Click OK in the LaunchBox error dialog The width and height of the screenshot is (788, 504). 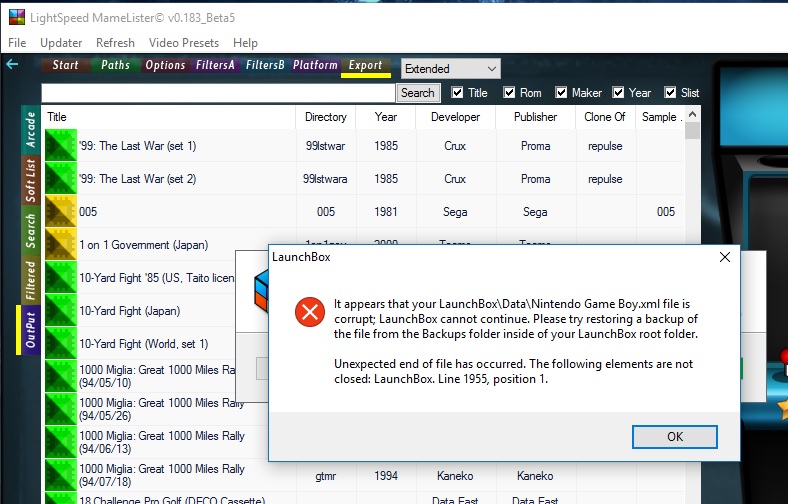(674, 437)
